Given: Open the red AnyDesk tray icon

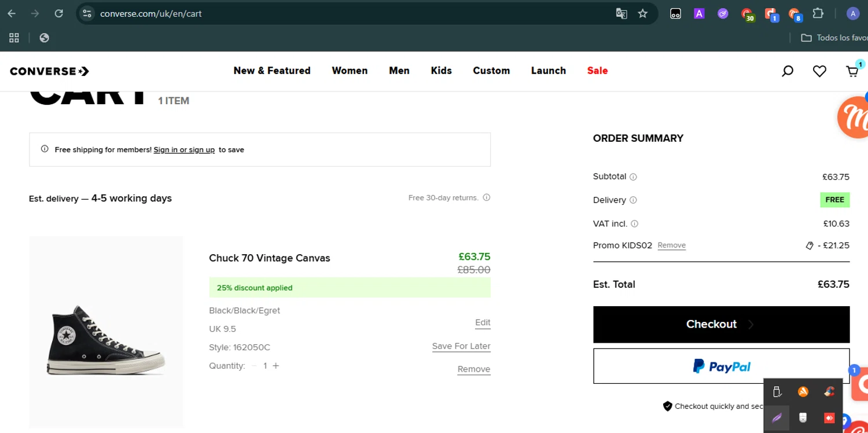Looking at the screenshot, I should click(829, 417).
